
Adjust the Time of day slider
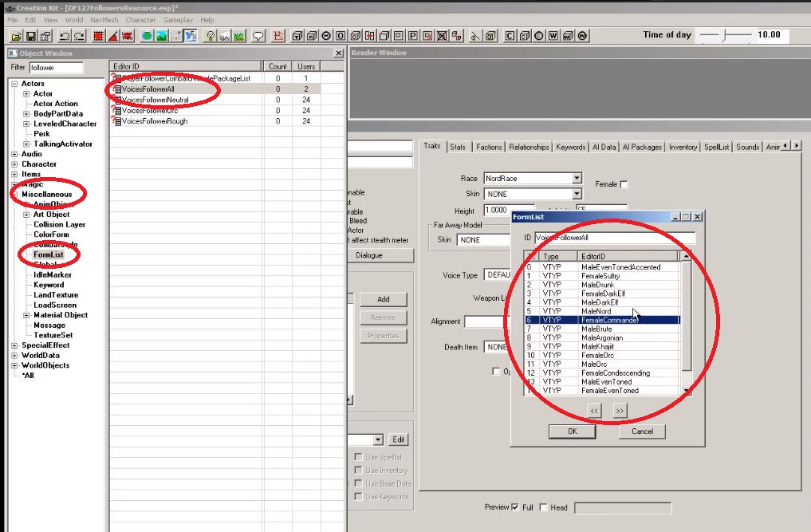pyautogui.click(x=722, y=35)
